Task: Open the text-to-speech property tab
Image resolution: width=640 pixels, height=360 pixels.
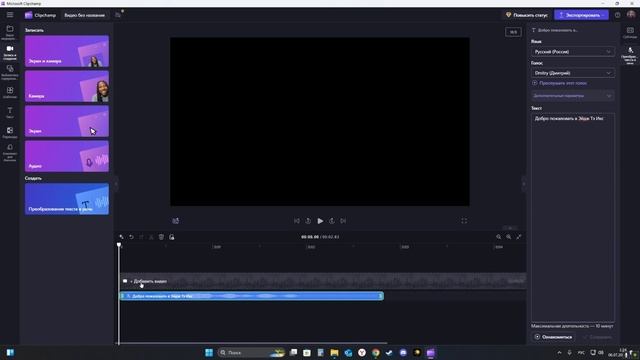Action: click(630, 56)
